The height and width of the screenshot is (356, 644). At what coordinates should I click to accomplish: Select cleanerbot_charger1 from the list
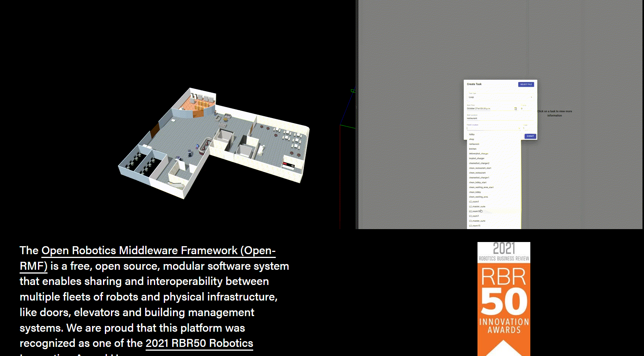click(494, 178)
